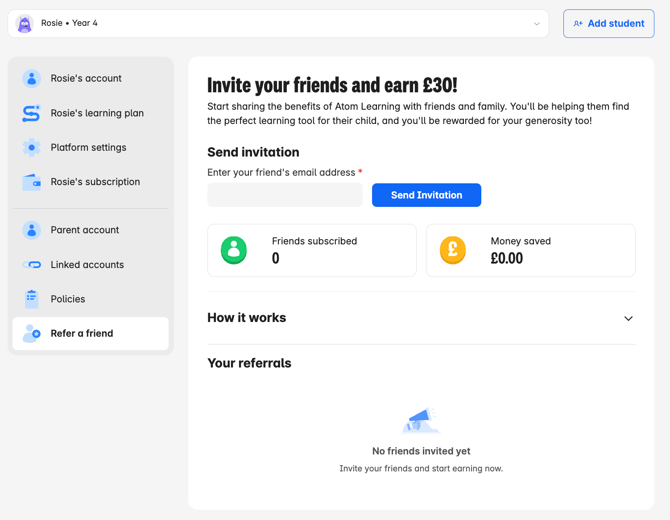The width and height of the screenshot is (670, 520).
Task: Click the Platform settings gear icon
Action: click(32, 147)
